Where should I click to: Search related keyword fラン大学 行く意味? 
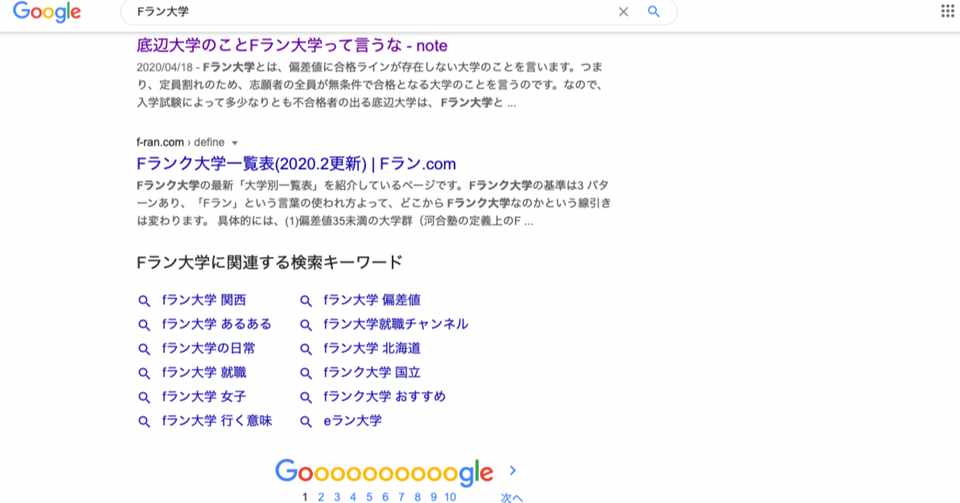click(x=217, y=420)
